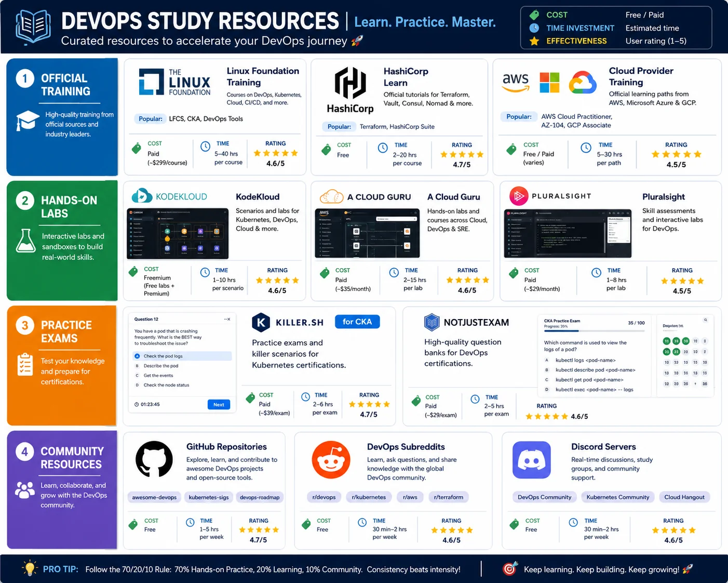Open the DevOps Community Discord tag
This screenshot has width=728, height=583.
[545, 497]
